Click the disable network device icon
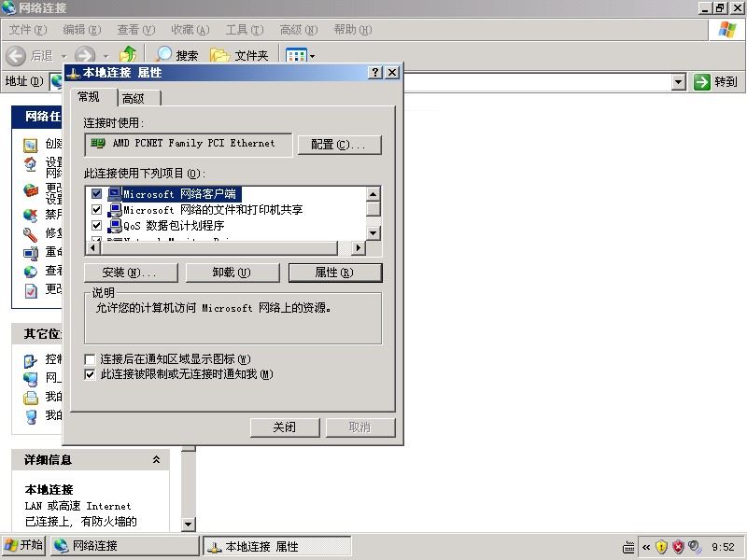 31,216
